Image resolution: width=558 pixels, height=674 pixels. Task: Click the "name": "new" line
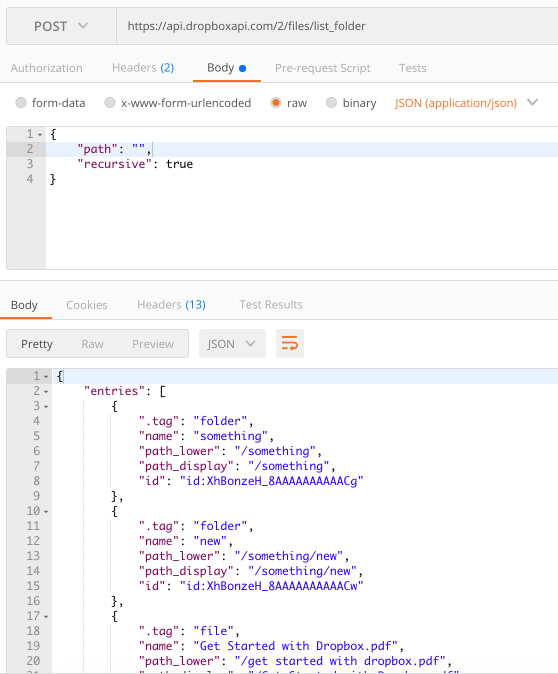[186, 541]
